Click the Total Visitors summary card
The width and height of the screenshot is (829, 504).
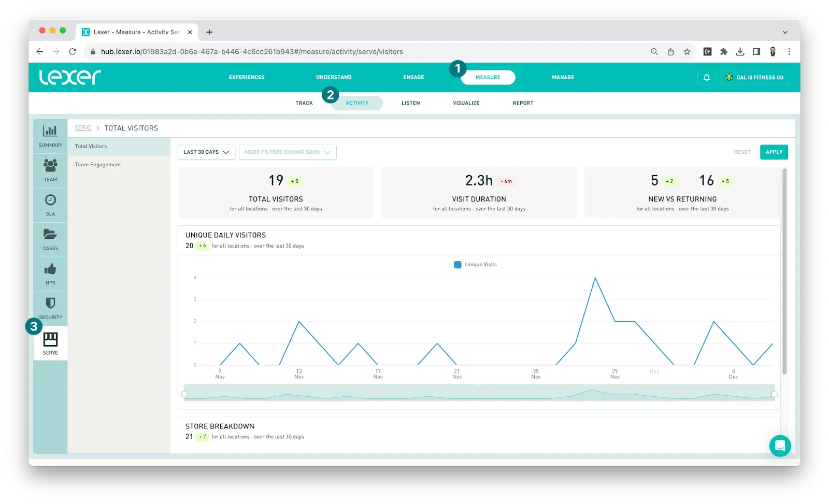tap(276, 193)
